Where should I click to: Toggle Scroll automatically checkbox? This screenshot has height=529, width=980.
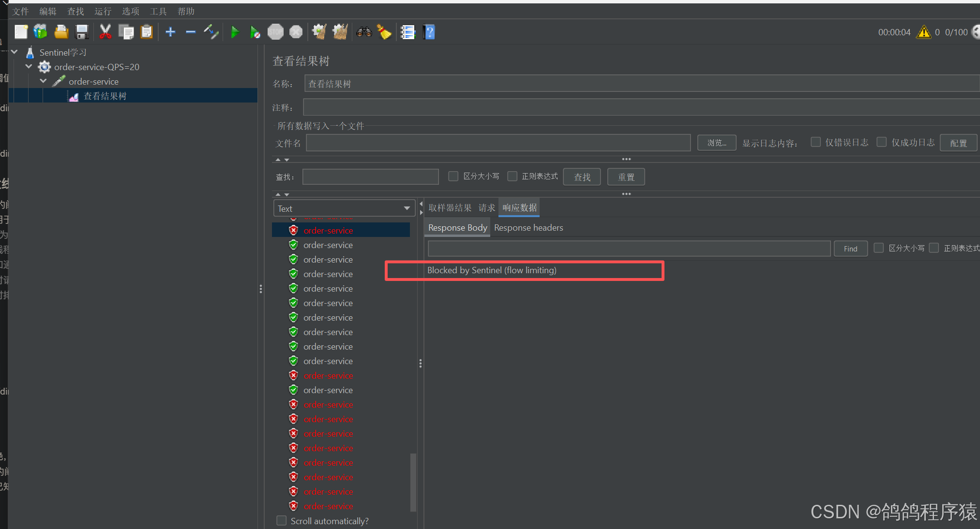(x=282, y=521)
